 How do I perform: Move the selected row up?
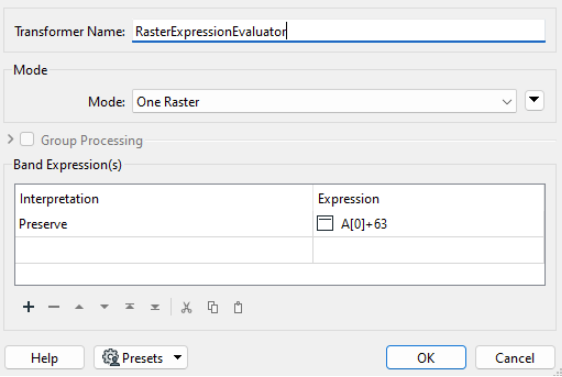[x=79, y=307]
